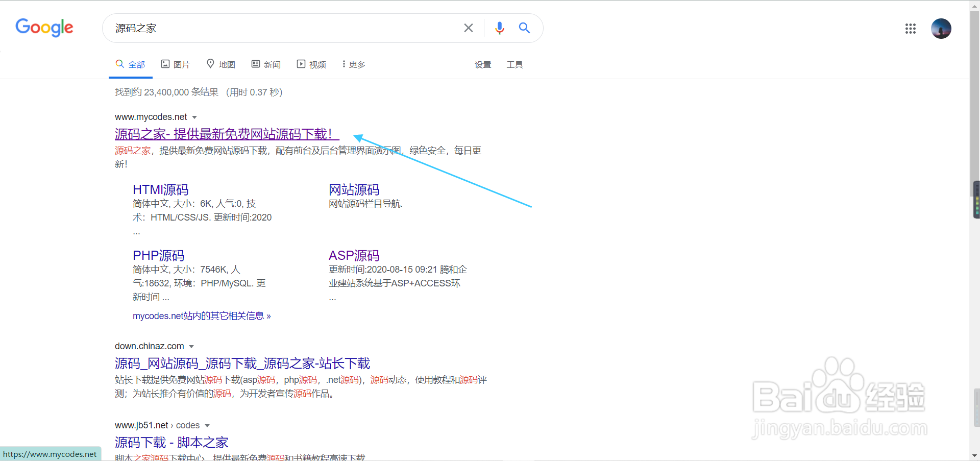Open the Google apps grid

click(x=911, y=29)
